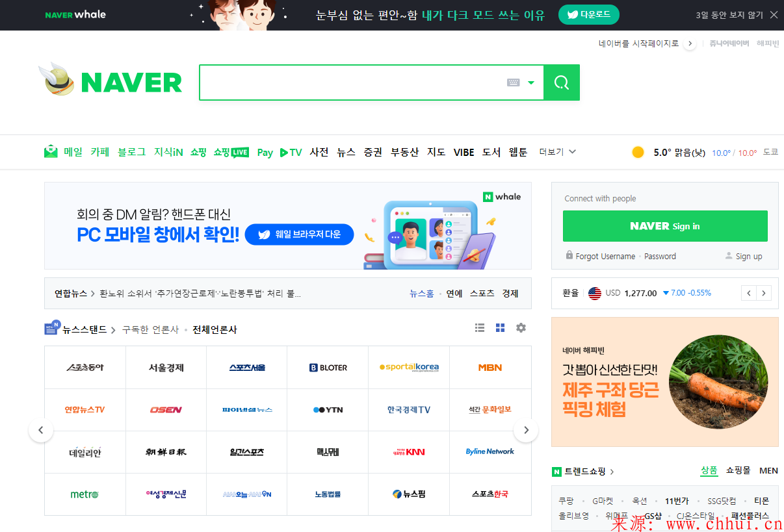Click Password recovery link
This screenshot has width=784, height=532.
(x=660, y=256)
